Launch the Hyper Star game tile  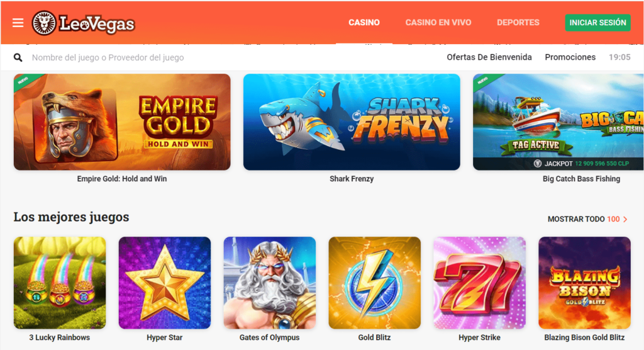165,283
